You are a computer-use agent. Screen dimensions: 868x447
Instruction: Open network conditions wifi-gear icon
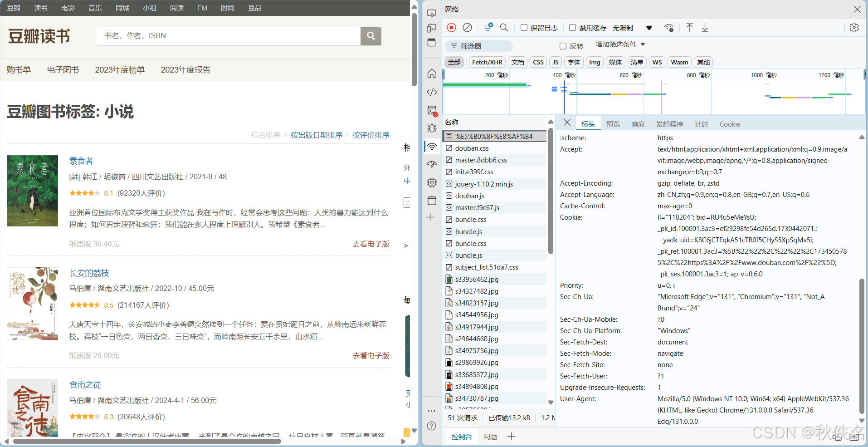668,28
